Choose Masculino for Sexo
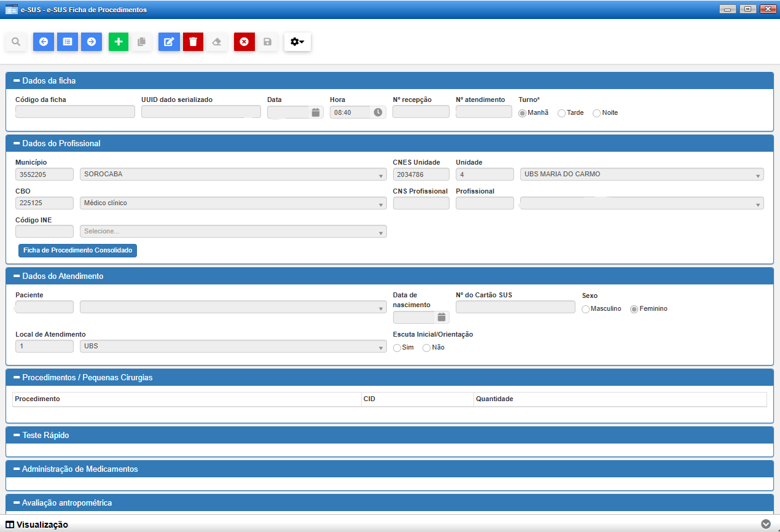Image resolution: width=780 pixels, height=532 pixels. [x=585, y=309]
